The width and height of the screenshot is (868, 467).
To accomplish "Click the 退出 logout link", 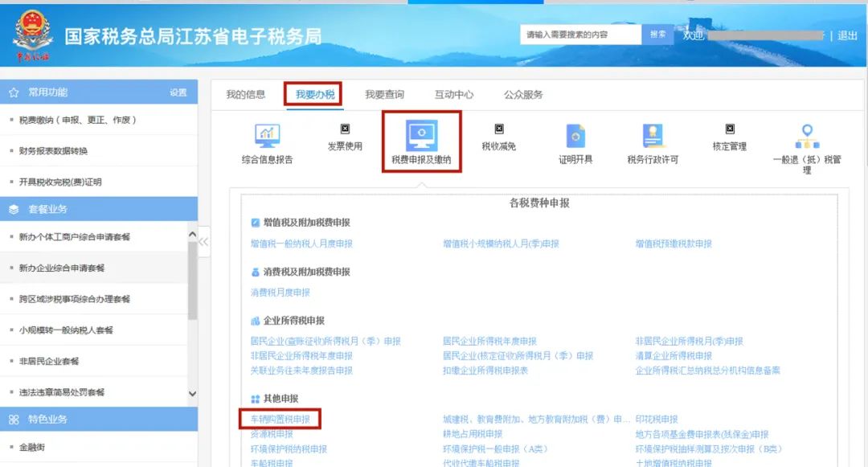I will (x=848, y=35).
